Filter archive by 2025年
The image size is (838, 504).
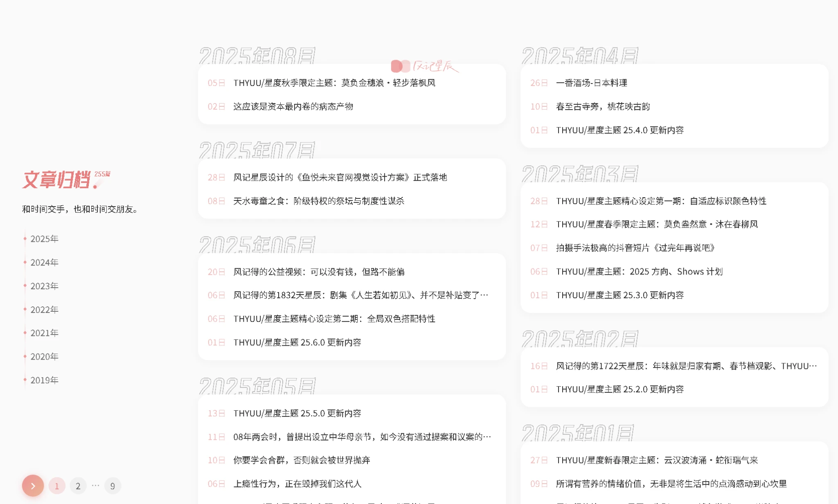(44, 239)
